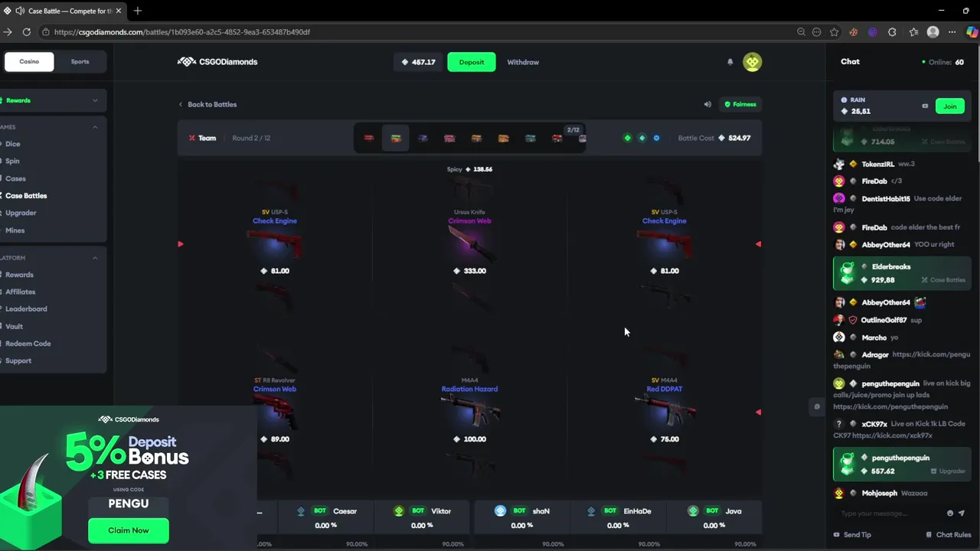Click the green battle mode icon
980x551 pixels.
[x=628, y=138]
